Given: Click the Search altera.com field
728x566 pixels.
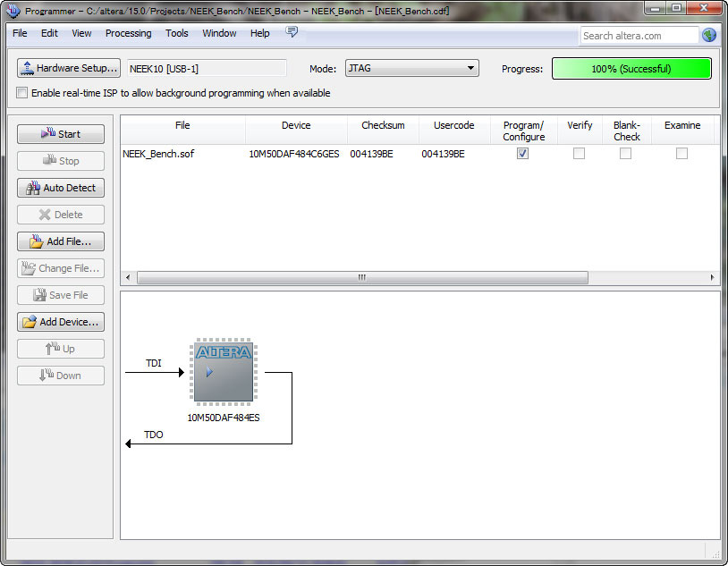Looking at the screenshot, I should 638,36.
